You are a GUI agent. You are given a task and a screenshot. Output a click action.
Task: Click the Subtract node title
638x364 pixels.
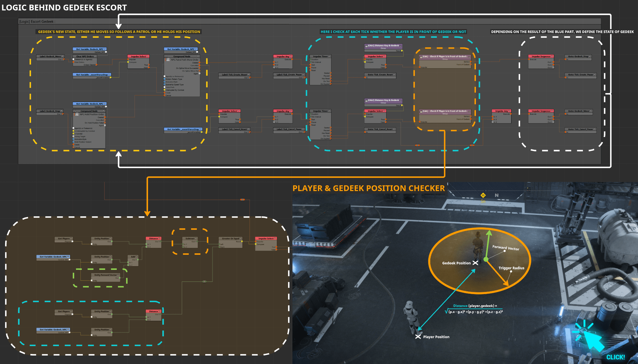190,238
